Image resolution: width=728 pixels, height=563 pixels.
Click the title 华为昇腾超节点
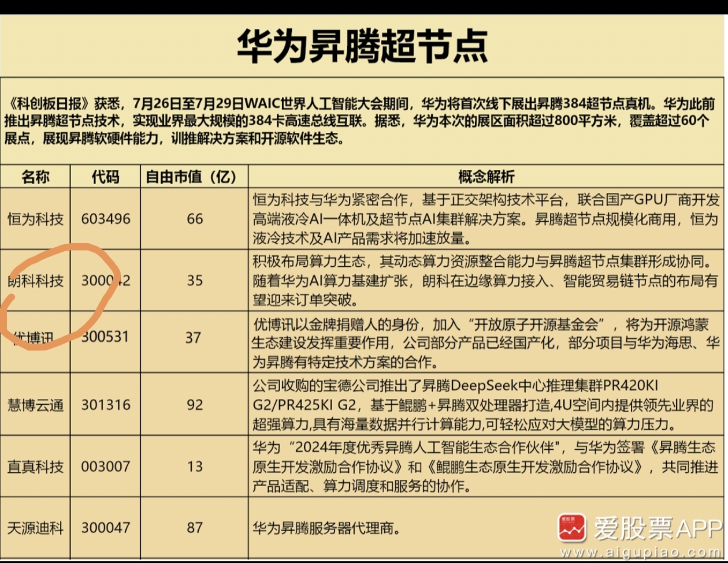coord(363,47)
